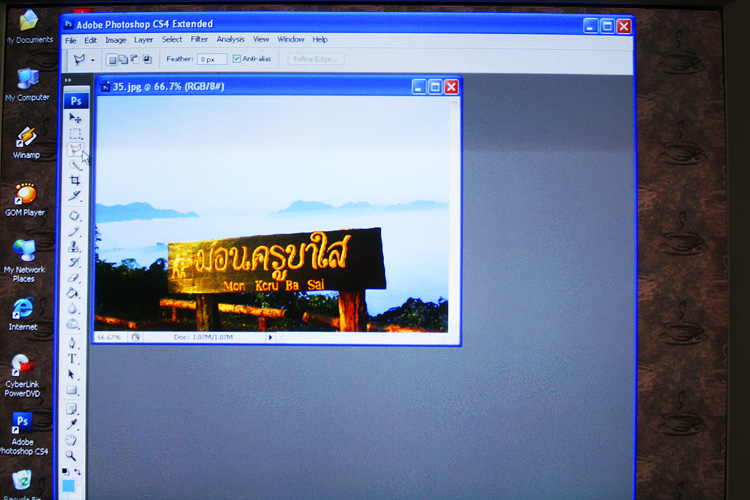Launch GOM Player from desktop
The image size is (750, 500).
click(25, 200)
